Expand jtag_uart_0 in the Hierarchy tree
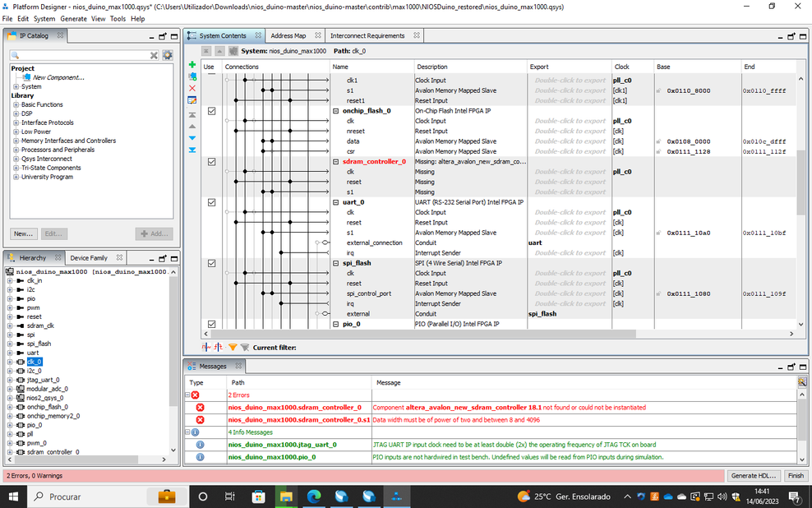 [x=10, y=380]
